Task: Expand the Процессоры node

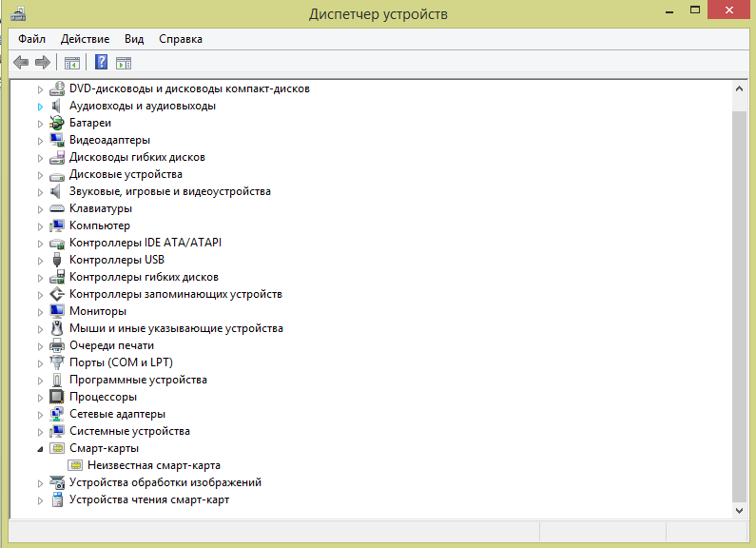Action: pyautogui.click(x=40, y=398)
